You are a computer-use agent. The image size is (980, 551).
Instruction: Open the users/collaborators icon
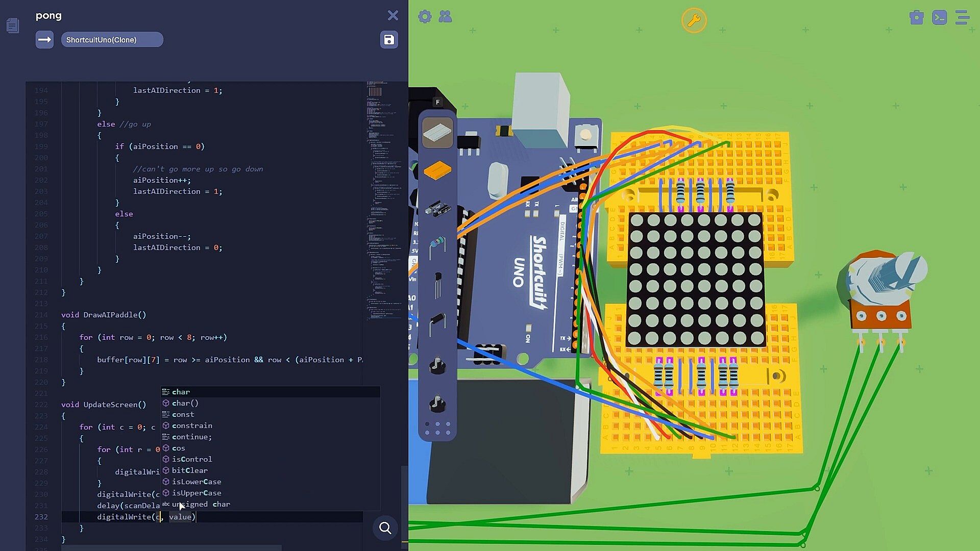click(445, 17)
